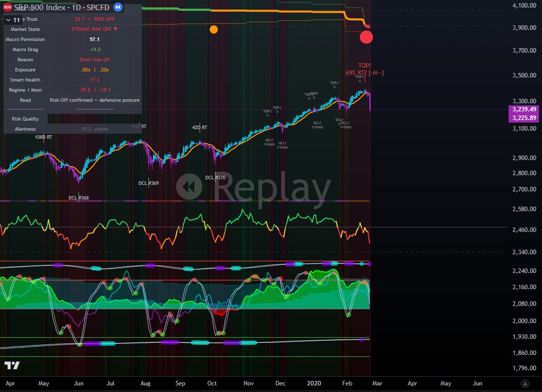Click the '2020' year label on time axis
The image size is (542, 392).
pos(314,383)
